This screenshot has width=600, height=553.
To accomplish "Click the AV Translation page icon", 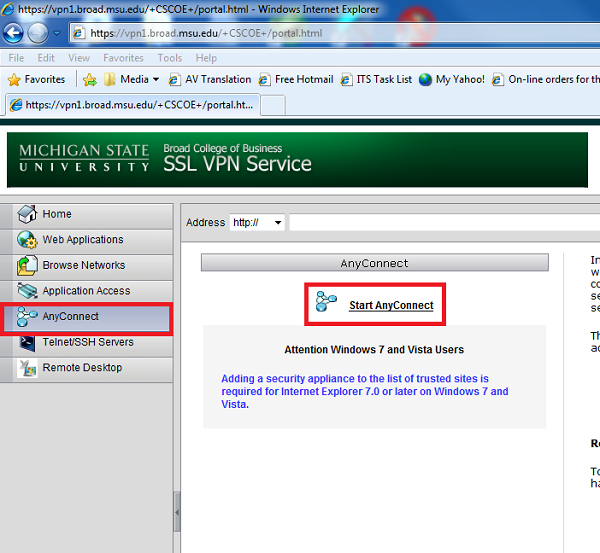I will click(174, 80).
